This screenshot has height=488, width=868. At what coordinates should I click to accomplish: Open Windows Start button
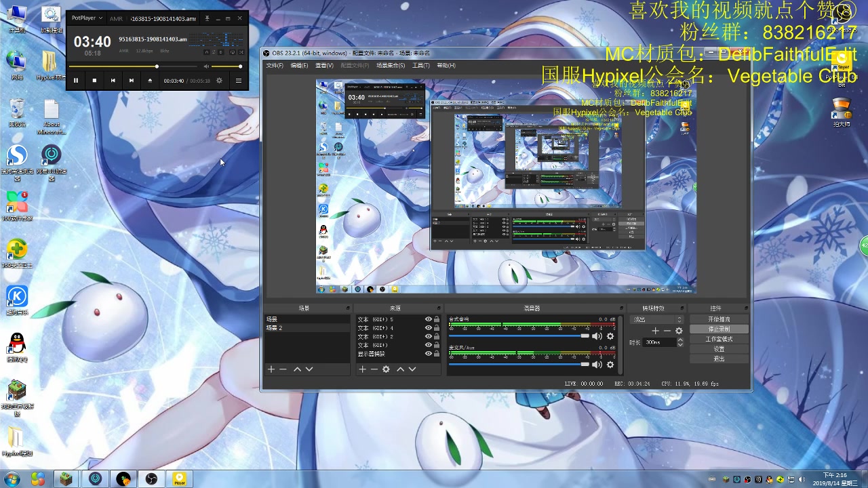pyautogui.click(x=12, y=479)
